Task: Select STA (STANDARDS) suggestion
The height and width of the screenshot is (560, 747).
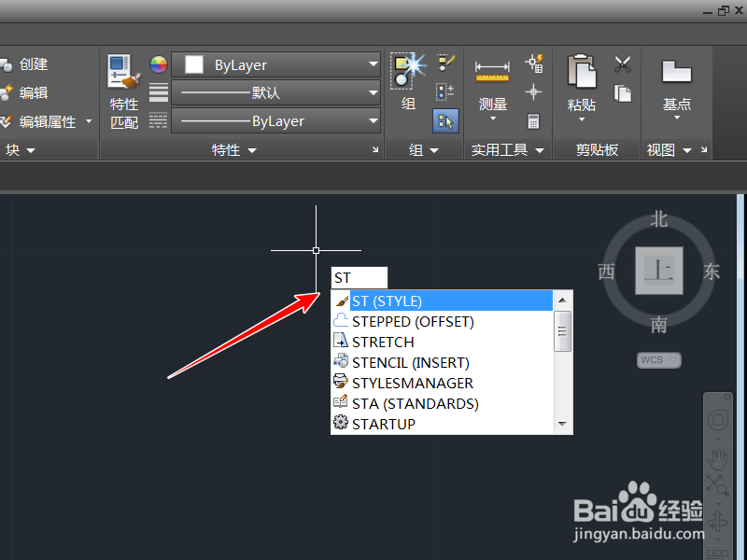Action: click(x=443, y=403)
